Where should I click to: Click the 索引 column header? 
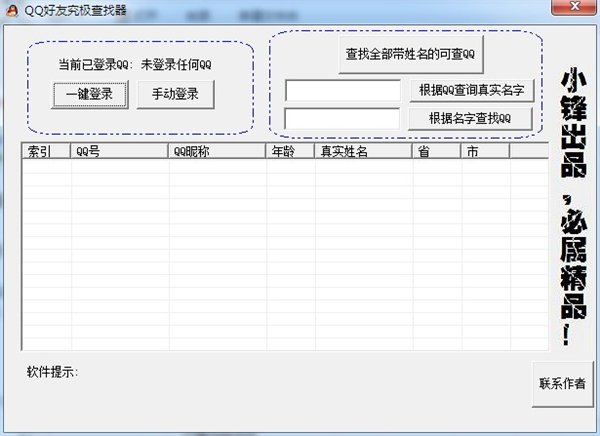(46, 151)
